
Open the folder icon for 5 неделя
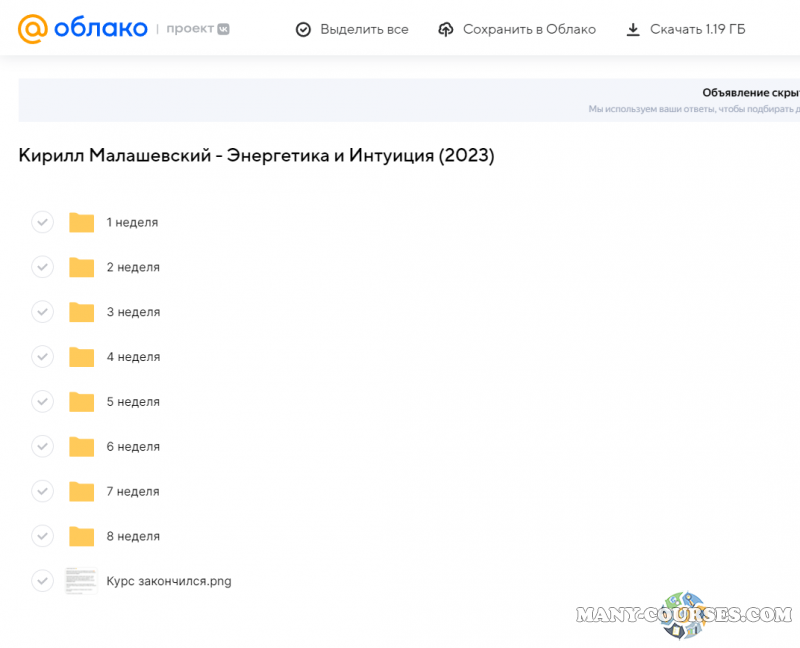click(x=81, y=401)
